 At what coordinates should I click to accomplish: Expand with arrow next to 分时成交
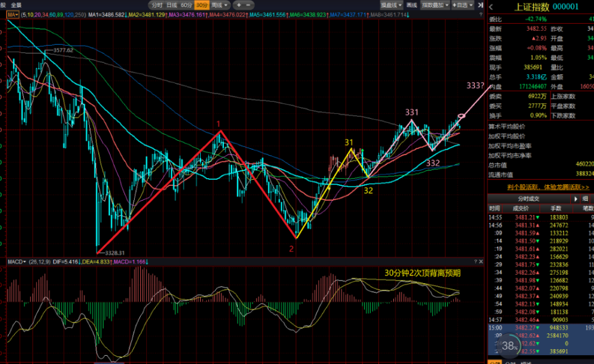click(576, 199)
